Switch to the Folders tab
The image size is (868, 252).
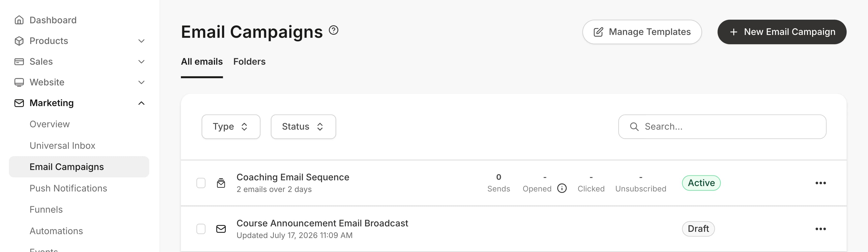[249, 62]
